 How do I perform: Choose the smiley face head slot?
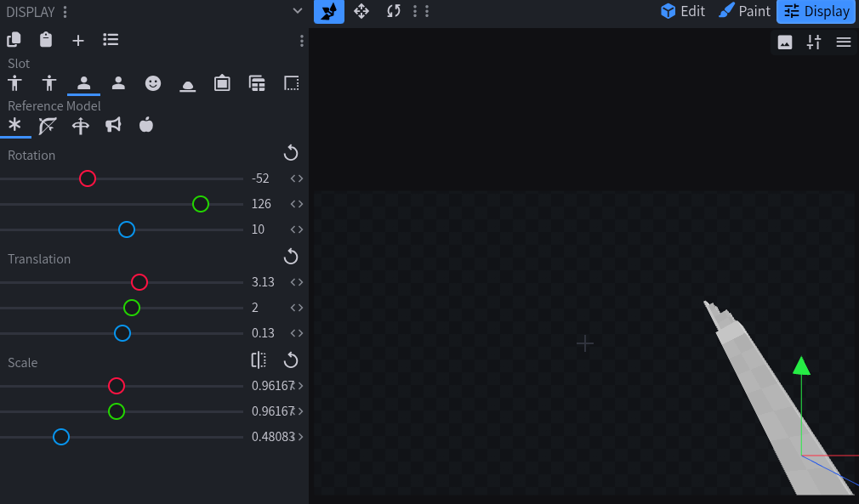tap(153, 83)
